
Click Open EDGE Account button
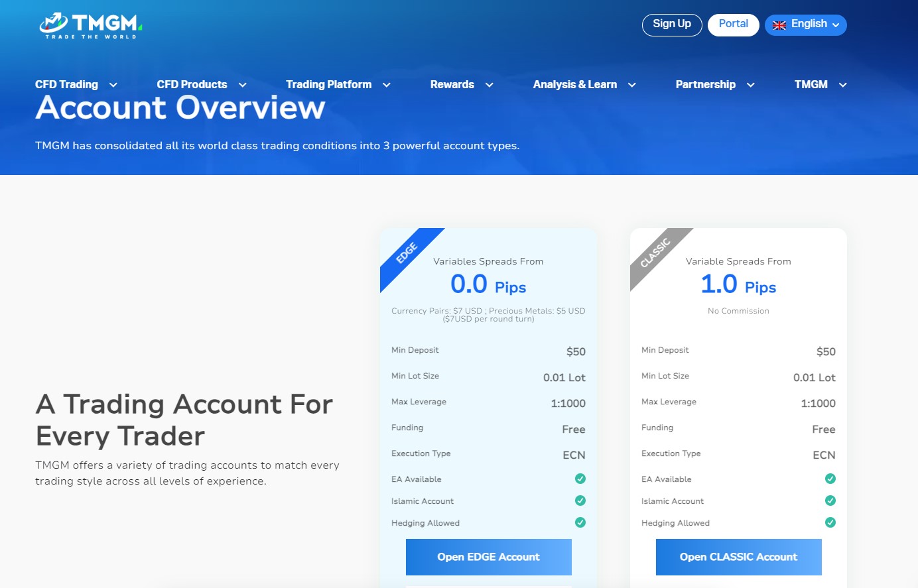489,557
